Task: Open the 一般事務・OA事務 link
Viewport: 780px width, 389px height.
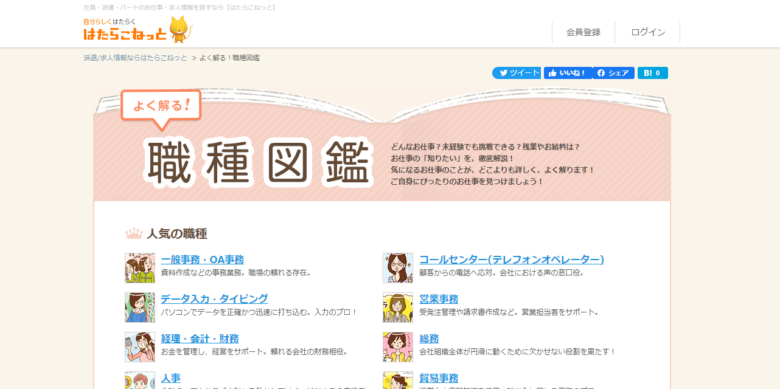Action: coord(202,260)
